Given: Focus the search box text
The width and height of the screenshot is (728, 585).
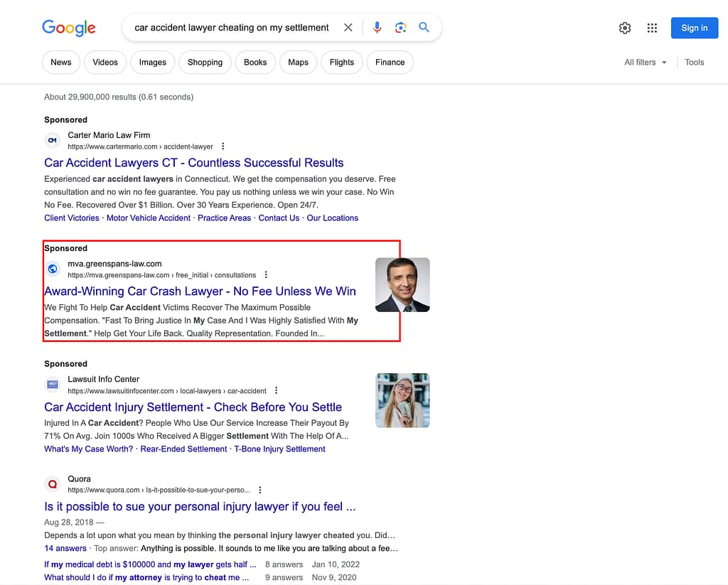Looking at the screenshot, I should point(232,28).
